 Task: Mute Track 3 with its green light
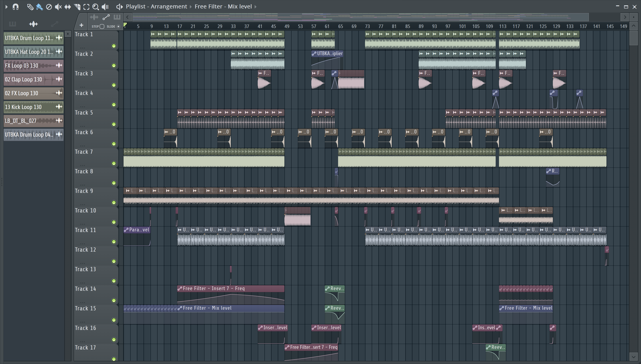114,85
